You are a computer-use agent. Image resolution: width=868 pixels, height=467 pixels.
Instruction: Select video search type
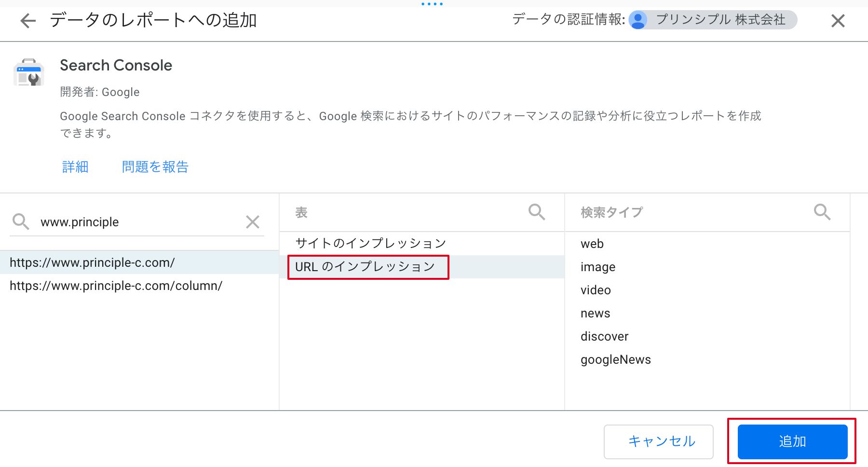pos(707,290)
